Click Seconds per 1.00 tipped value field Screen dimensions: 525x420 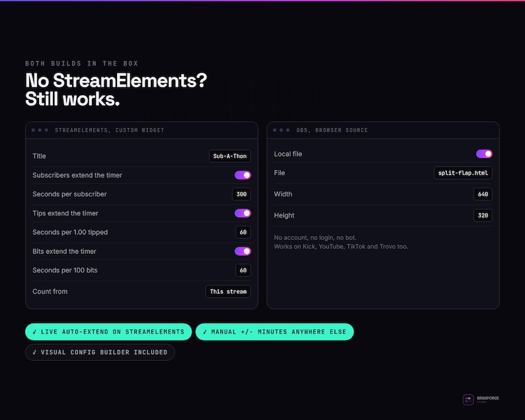(243, 232)
